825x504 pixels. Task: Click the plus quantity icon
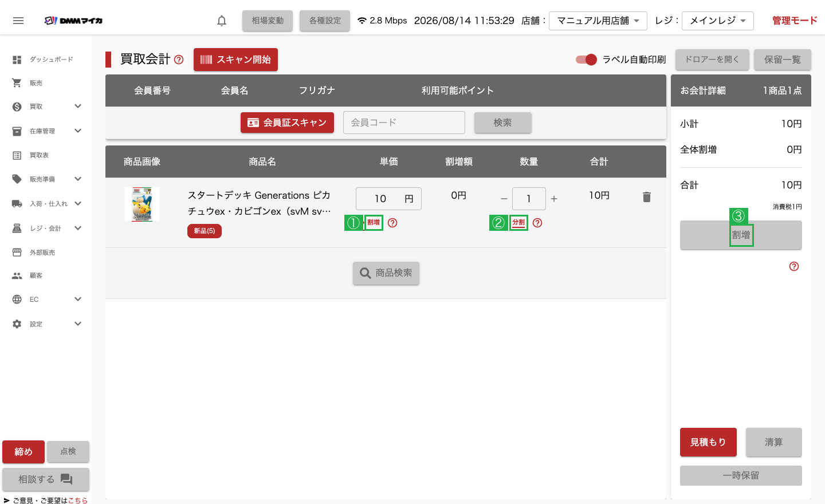point(554,199)
